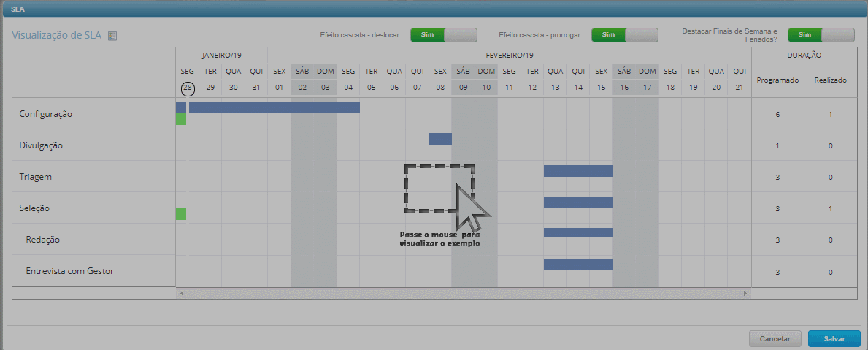Click the icon beside Visualização de SLA title

click(112, 36)
